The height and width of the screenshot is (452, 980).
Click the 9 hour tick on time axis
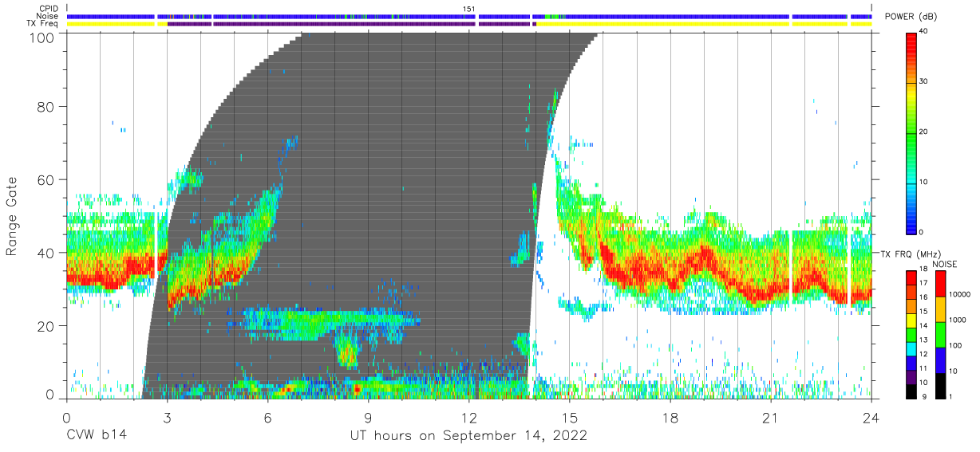pos(368,419)
